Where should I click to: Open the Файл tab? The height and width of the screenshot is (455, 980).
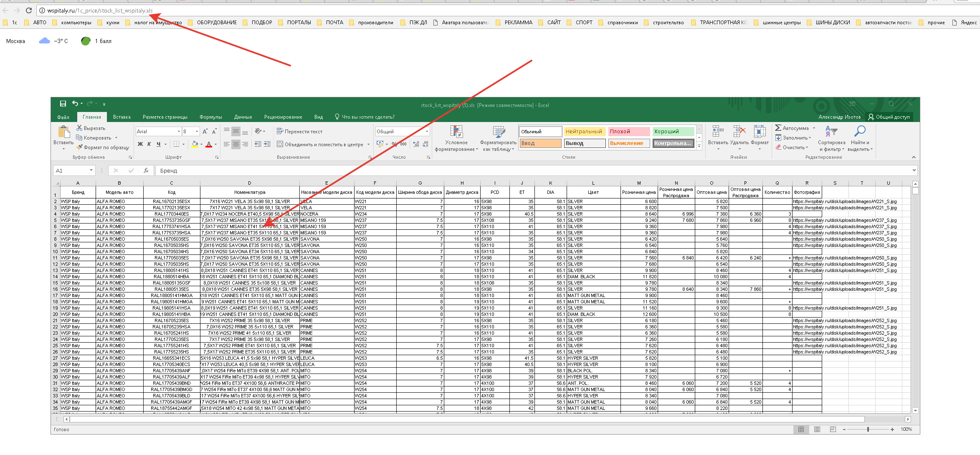(x=63, y=117)
